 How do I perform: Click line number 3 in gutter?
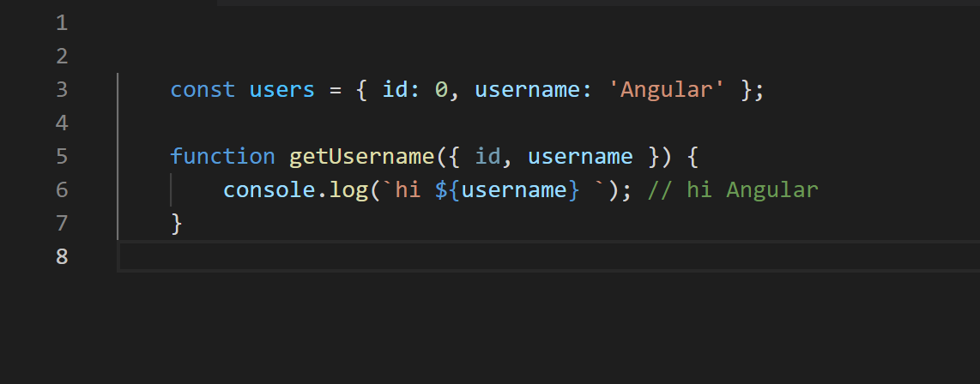[x=61, y=90]
